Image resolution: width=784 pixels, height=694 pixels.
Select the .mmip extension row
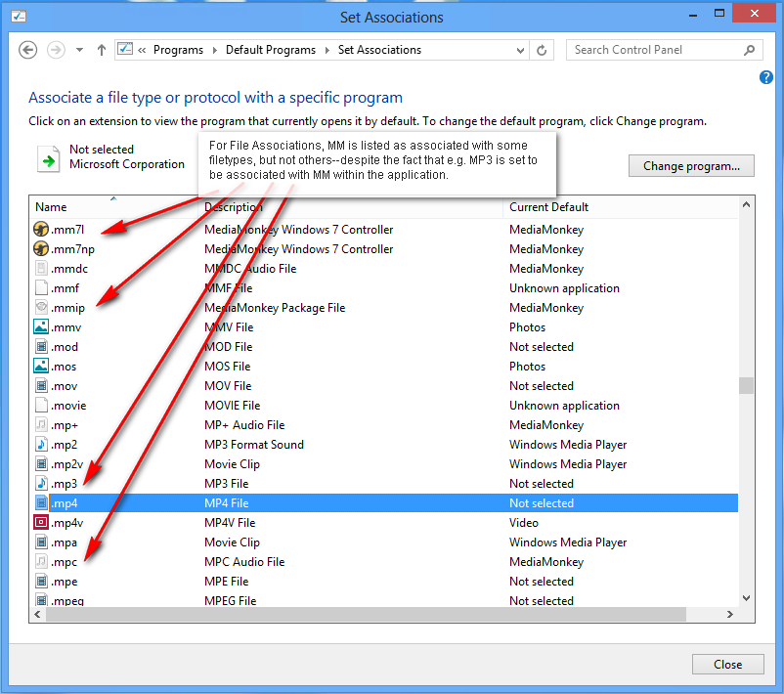point(384,308)
